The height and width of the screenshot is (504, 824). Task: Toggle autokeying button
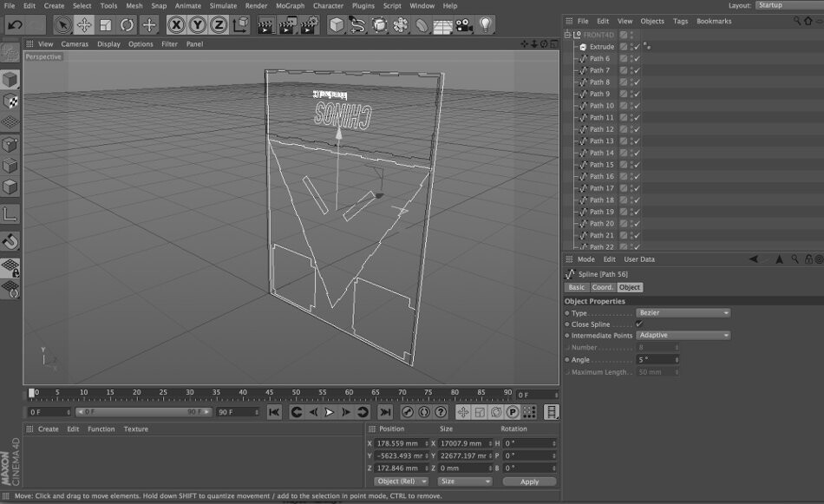[x=424, y=413]
